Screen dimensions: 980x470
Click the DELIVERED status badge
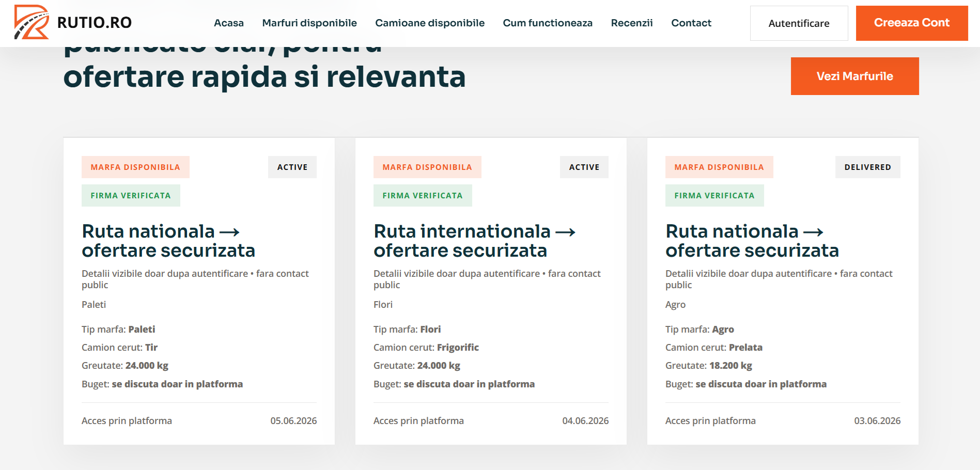tap(868, 167)
